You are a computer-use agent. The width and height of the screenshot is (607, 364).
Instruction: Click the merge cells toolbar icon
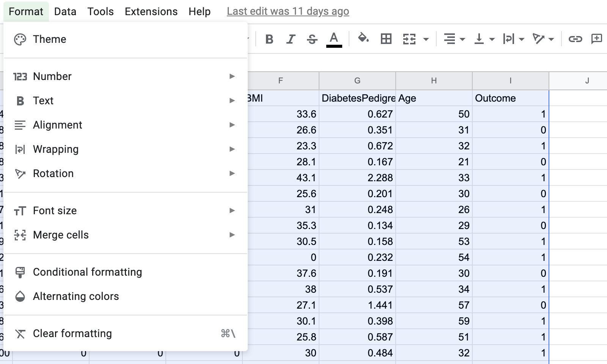[x=409, y=39]
